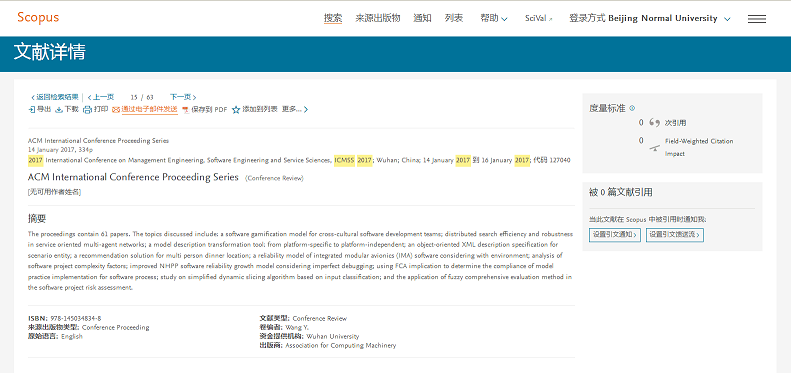Click the 度量标准 info icon
The height and width of the screenshot is (373, 791).
tap(633, 108)
